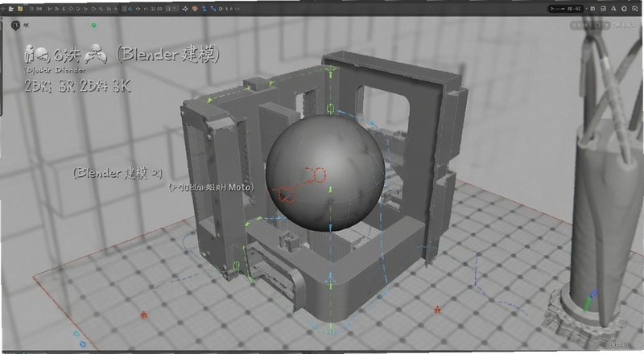
Task: Click the green status dot in the viewport
Action: (x=94, y=26)
